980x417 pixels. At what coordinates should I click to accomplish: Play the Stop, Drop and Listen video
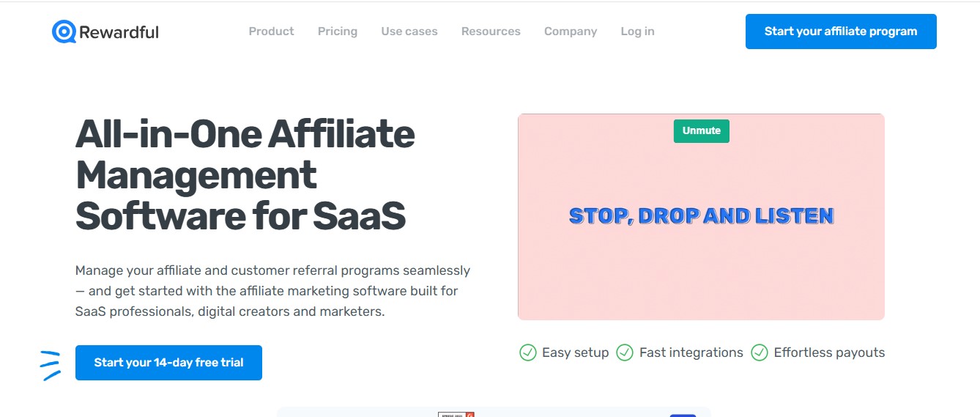701,217
